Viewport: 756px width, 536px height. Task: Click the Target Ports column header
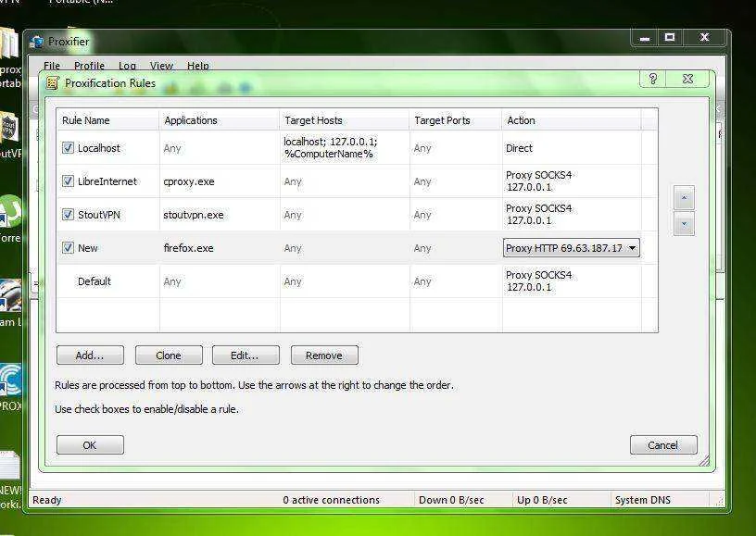click(456, 120)
